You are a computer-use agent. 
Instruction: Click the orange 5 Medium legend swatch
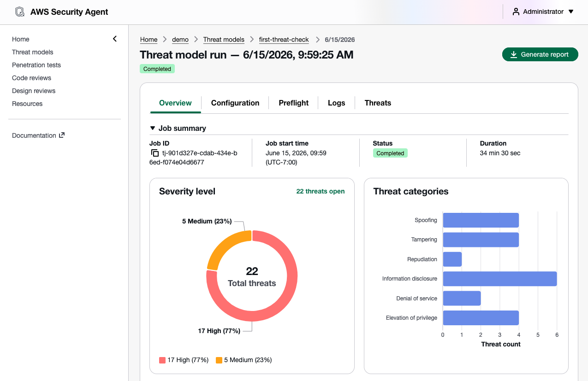tap(219, 360)
